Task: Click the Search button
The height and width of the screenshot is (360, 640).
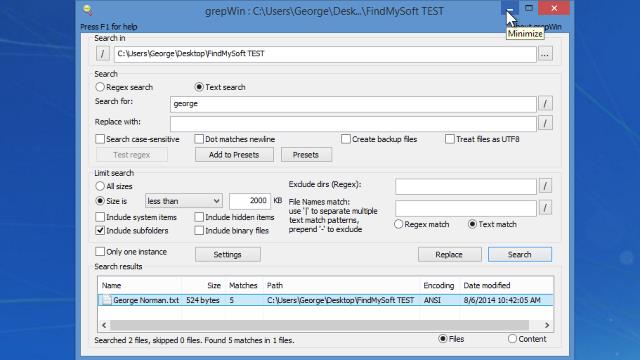Action: coord(520,254)
